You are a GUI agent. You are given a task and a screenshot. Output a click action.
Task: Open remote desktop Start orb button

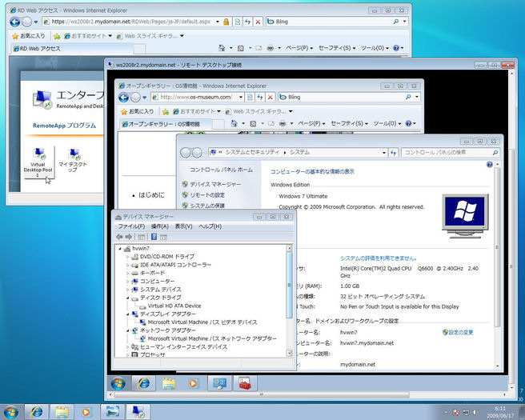coord(118,383)
